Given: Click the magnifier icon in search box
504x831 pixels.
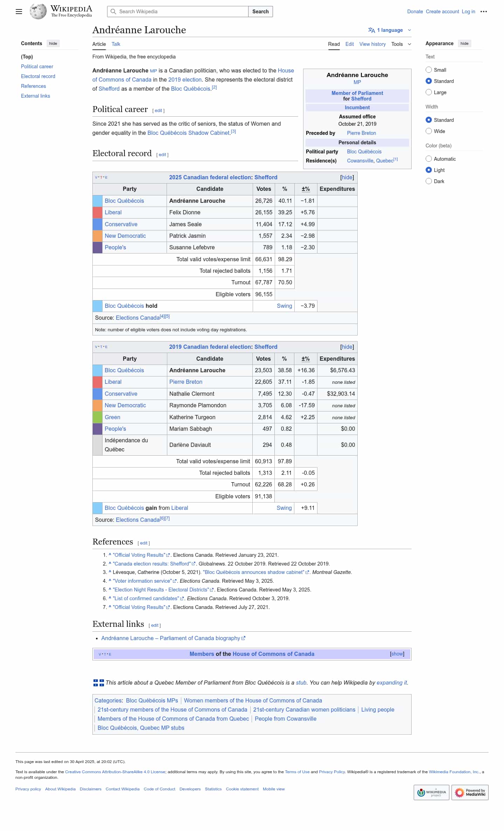Looking at the screenshot, I should point(113,12).
